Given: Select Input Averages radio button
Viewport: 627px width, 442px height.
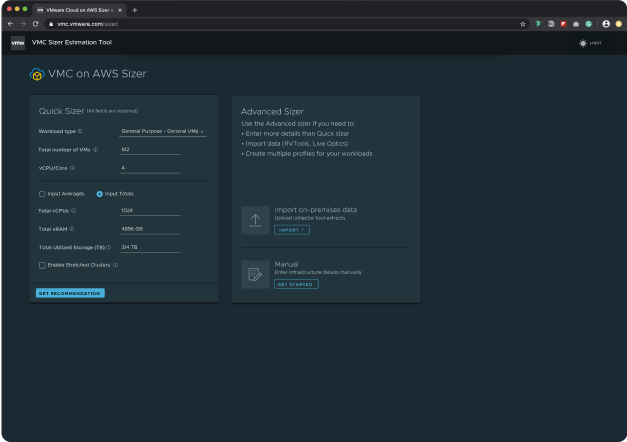Looking at the screenshot, I should point(42,194).
